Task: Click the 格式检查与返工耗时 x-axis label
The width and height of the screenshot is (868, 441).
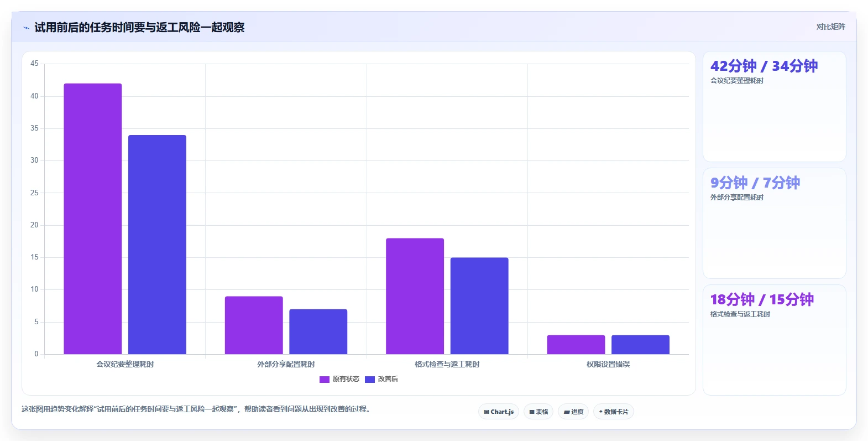Action: 447,364
